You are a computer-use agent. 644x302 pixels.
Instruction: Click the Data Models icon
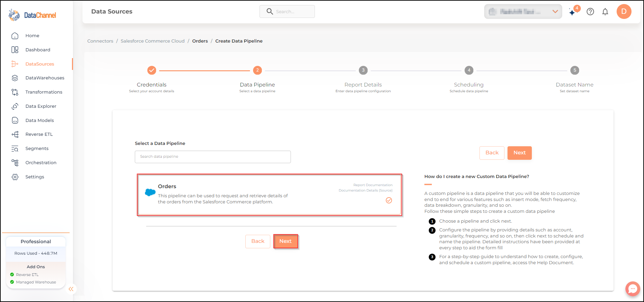pyautogui.click(x=15, y=120)
